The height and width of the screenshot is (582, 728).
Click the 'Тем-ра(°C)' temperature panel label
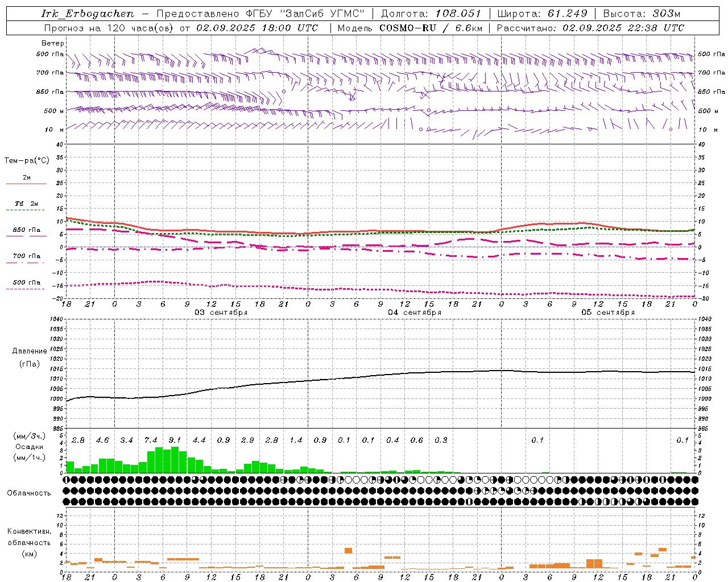coord(27,161)
